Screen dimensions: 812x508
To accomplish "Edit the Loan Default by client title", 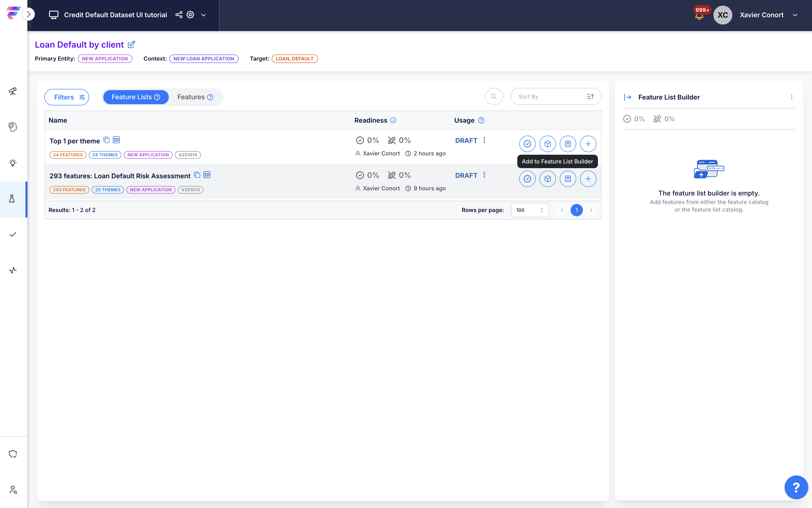I will [132, 44].
